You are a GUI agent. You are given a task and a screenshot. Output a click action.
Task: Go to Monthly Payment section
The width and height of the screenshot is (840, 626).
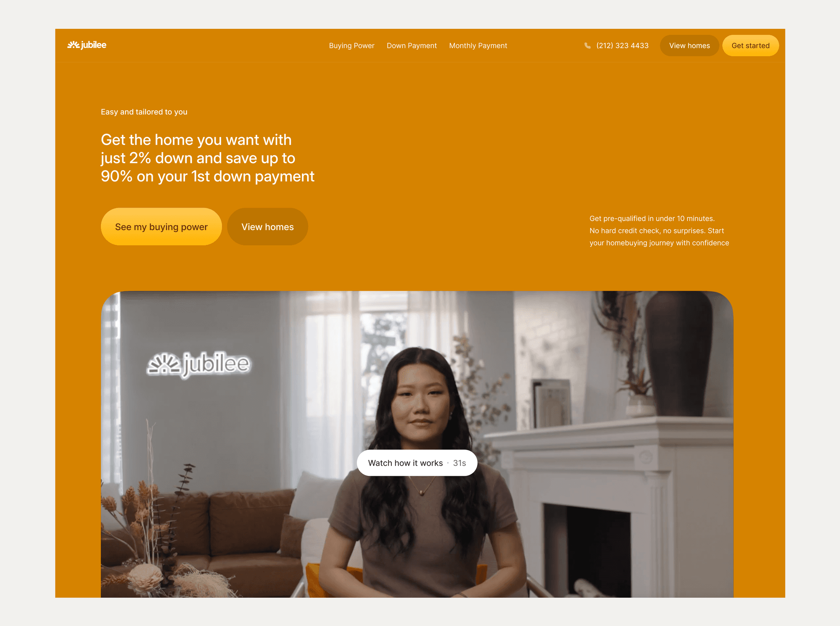click(478, 46)
